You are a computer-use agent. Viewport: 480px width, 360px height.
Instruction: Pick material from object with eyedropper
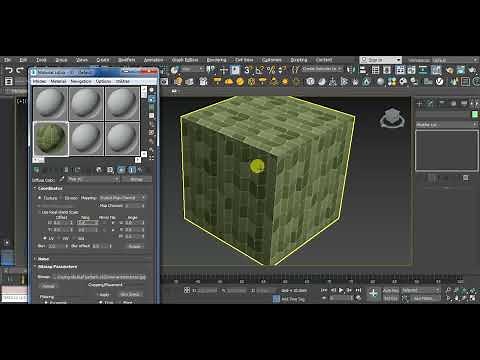[62, 179]
